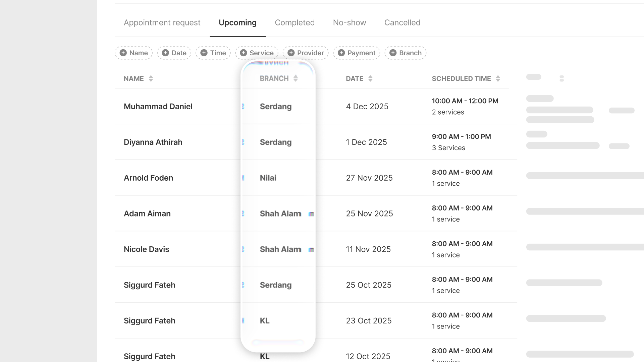Open the Completed tab
The height and width of the screenshot is (362, 644).
pyautogui.click(x=294, y=22)
